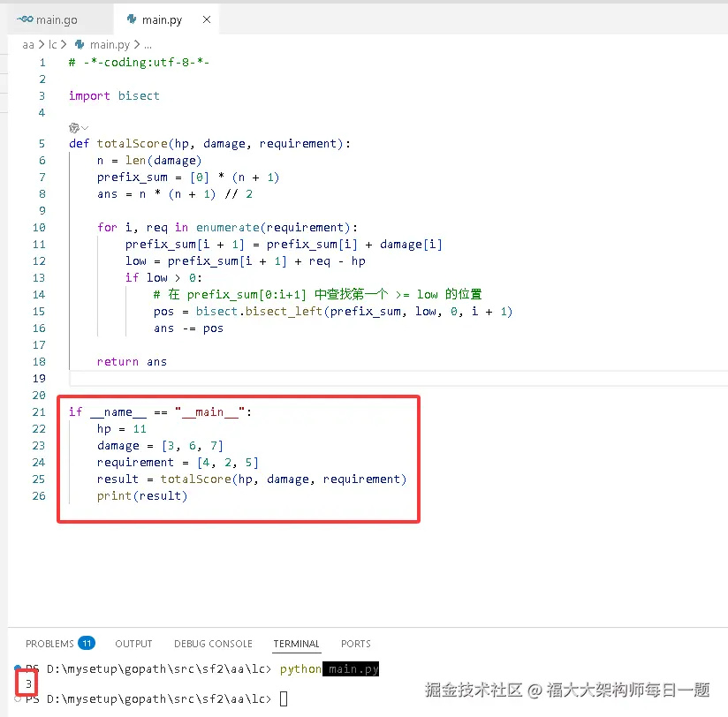
Task: Click the problems count badge 11
Action: (87, 643)
